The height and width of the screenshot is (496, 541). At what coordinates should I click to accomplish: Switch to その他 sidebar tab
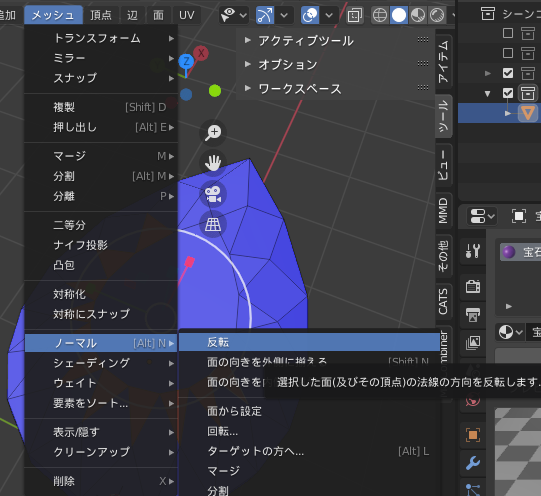point(444,256)
